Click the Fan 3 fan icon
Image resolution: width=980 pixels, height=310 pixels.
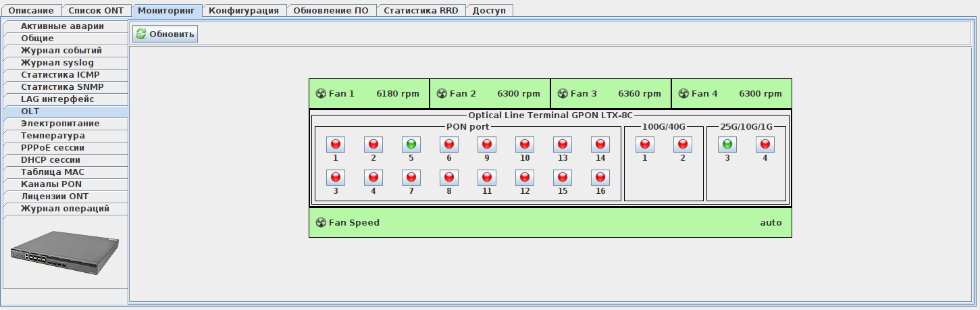click(x=563, y=94)
